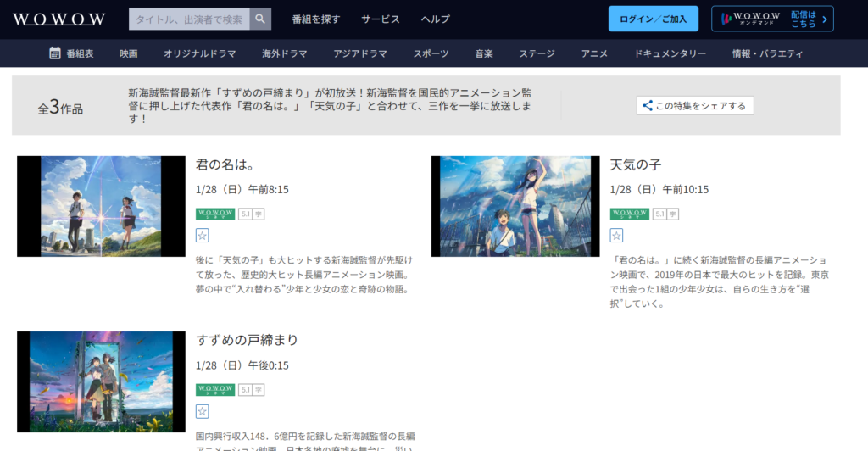Image resolution: width=868 pixels, height=451 pixels.
Task: Open the アニメ category
Action: click(x=594, y=53)
